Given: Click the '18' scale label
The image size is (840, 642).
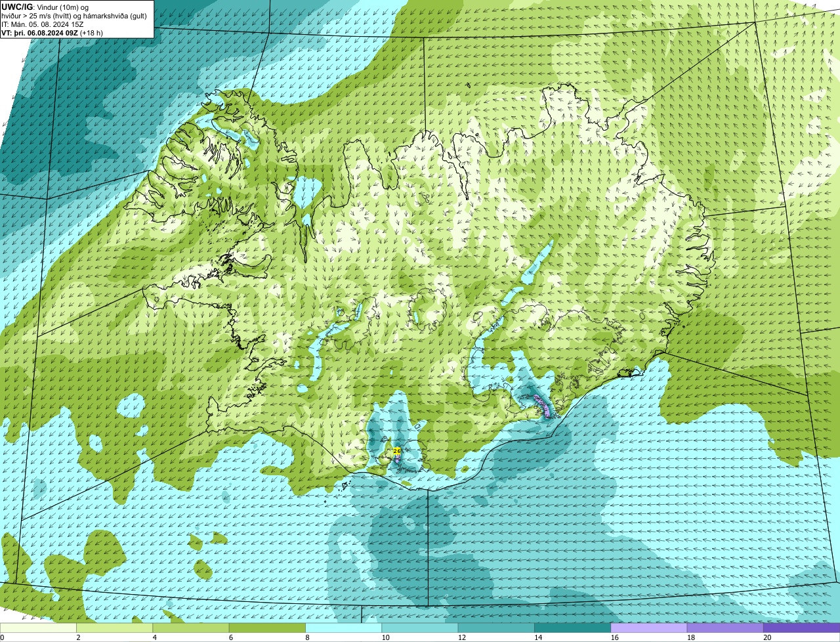Looking at the screenshot, I should 691,637.
